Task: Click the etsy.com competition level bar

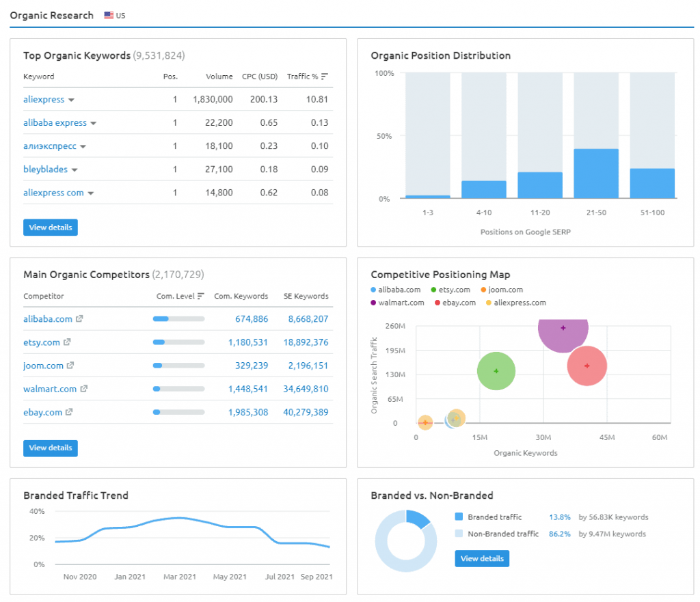Action: click(178, 342)
